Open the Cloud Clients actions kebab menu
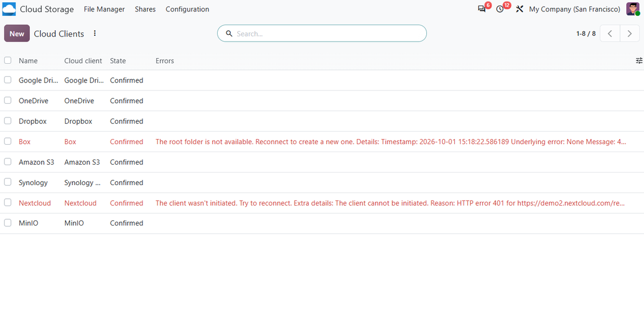The image size is (644, 319). click(95, 34)
